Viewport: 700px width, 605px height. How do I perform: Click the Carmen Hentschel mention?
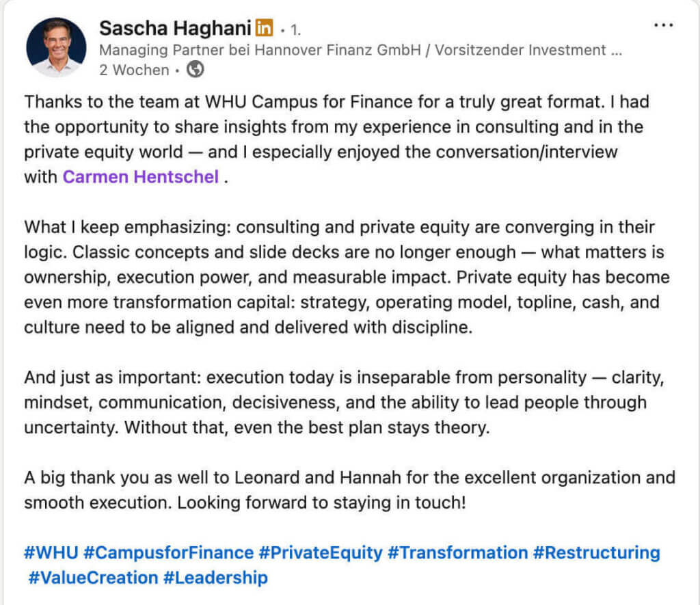pyautogui.click(x=140, y=176)
